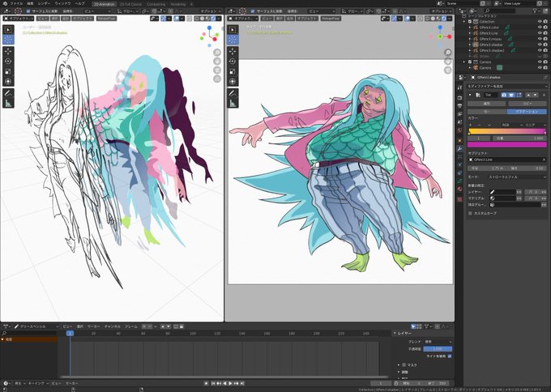
Task: Open the Mode stroke and fill dropdown
Action: coord(517,177)
